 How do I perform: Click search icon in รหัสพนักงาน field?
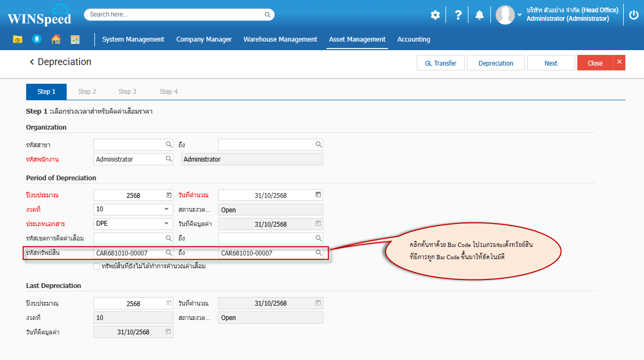click(x=169, y=159)
